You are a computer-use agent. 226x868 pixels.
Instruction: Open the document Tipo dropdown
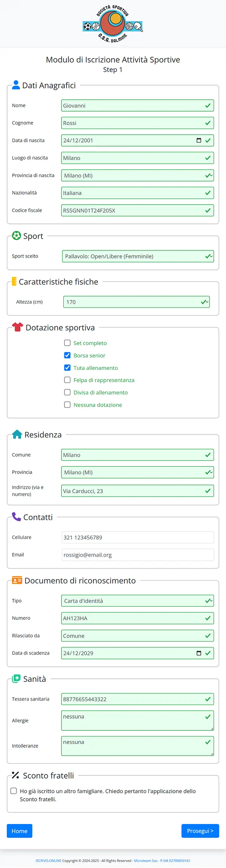137,601
